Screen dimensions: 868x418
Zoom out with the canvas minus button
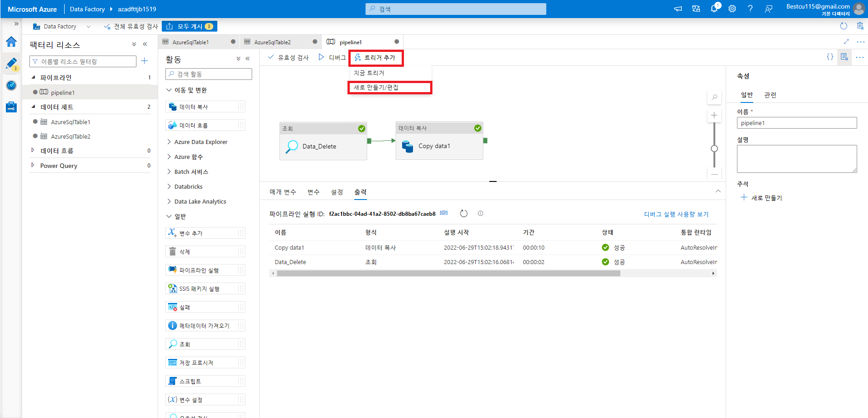coord(714,174)
